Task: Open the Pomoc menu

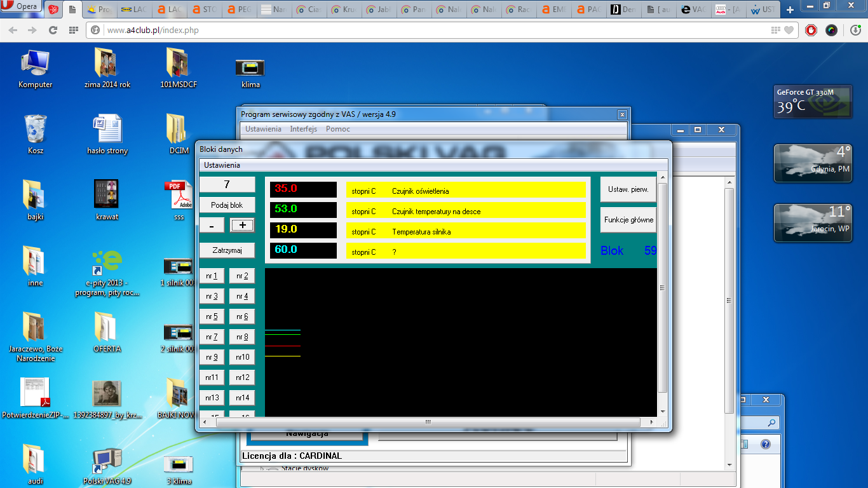Action: [337, 129]
